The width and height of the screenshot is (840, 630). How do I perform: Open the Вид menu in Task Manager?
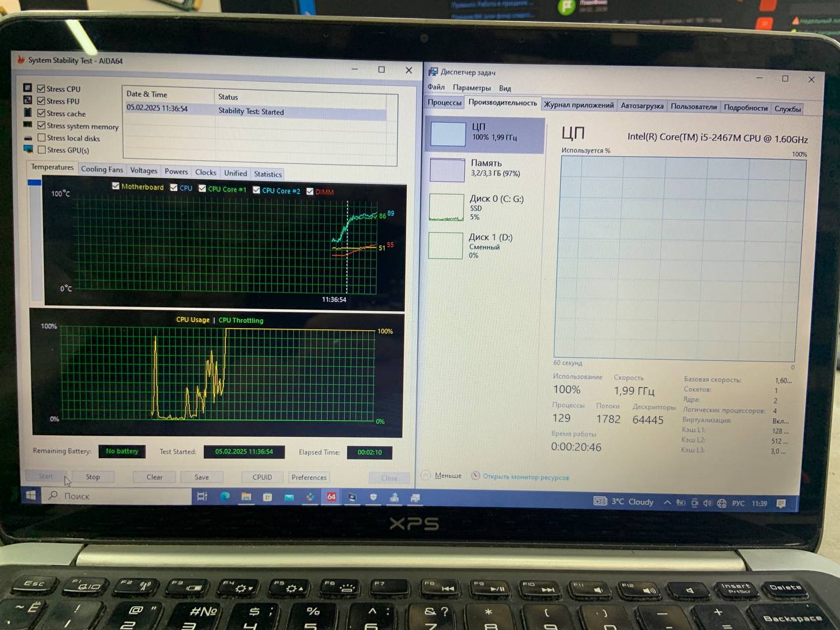click(505, 88)
